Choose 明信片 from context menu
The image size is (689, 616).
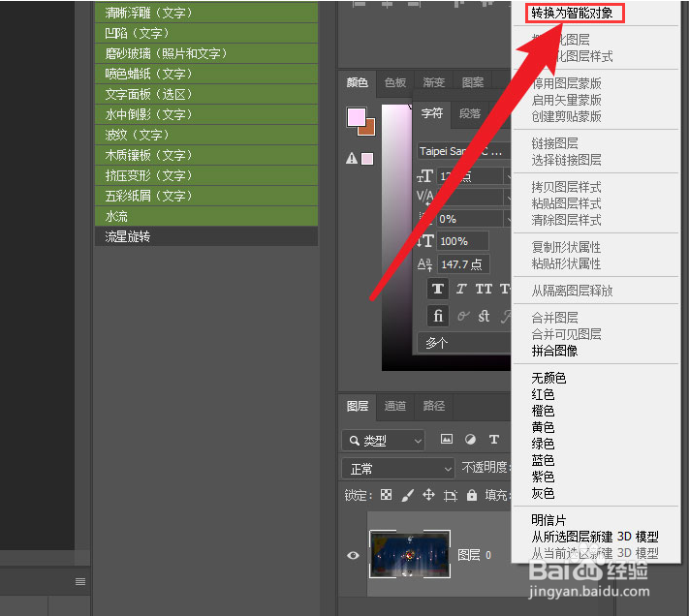point(548,520)
